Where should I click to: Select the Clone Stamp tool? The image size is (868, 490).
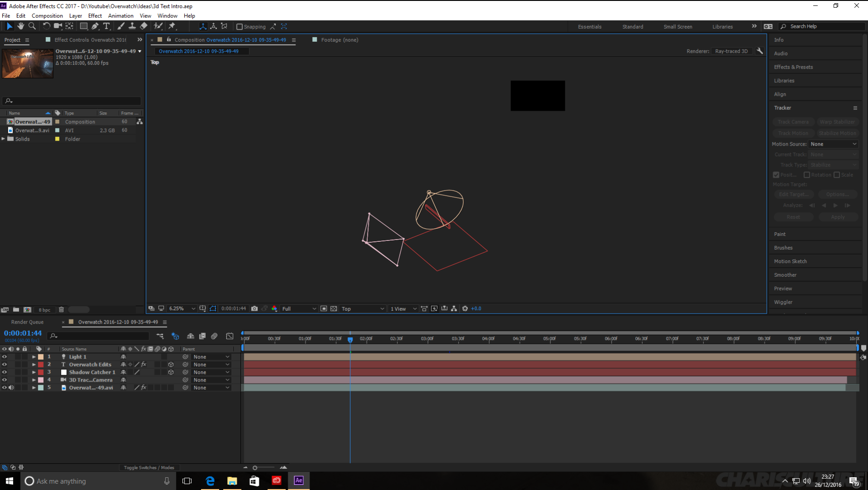coord(132,26)
